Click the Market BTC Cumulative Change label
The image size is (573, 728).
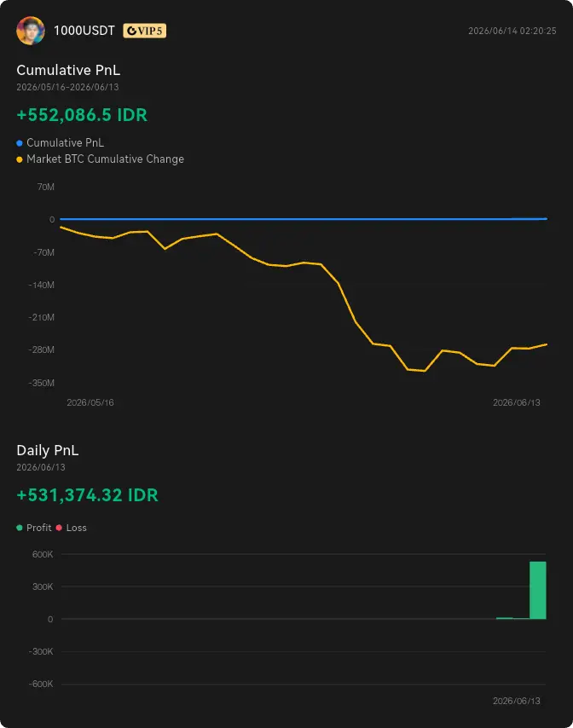[x=105, y=159]
